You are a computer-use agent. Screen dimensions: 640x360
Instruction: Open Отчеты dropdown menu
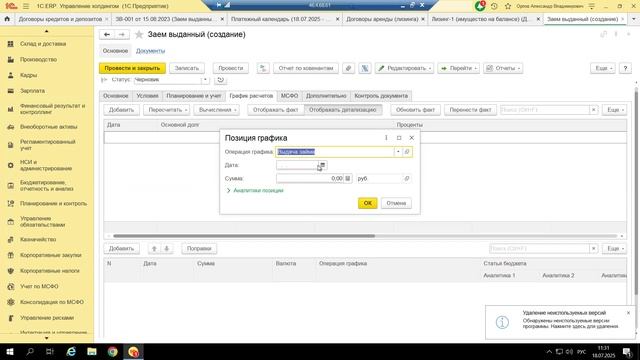pyautogui.click(x=503, y=68)
